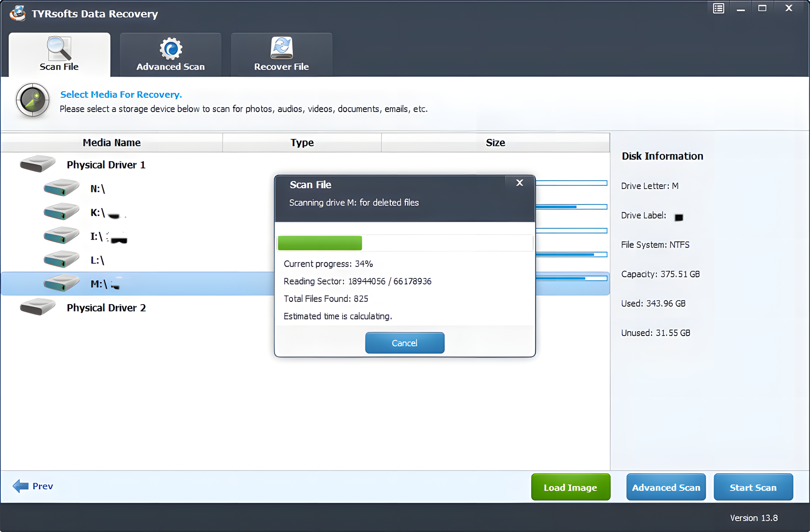
Task: Click bottom Advanced Scan button
Action: click(665, 487)
